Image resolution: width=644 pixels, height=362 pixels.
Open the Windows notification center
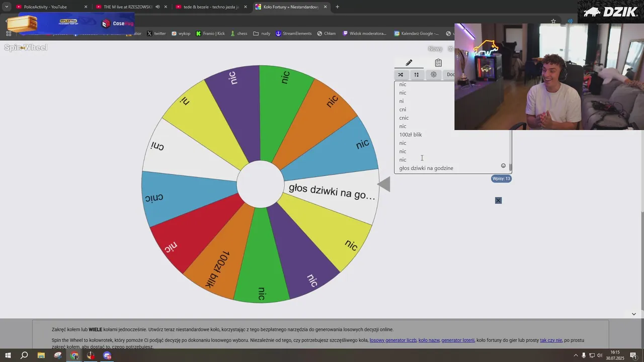pyautogui.click(x=633, y=355)
